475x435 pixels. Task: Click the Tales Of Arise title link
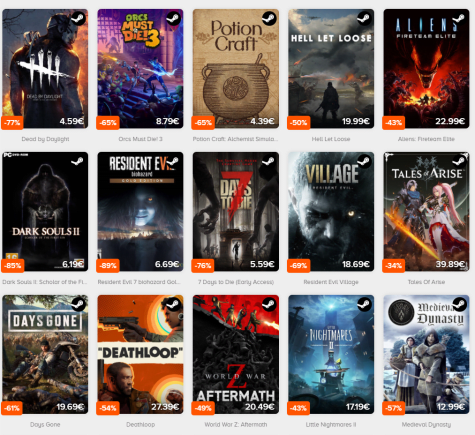pyautogui.click(x=426, y=282)
